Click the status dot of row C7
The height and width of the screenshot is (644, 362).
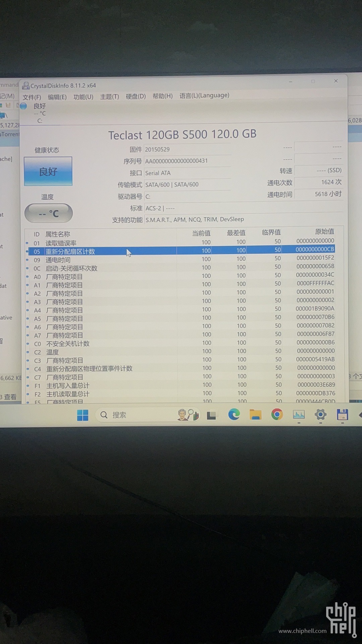coord(28,377)
